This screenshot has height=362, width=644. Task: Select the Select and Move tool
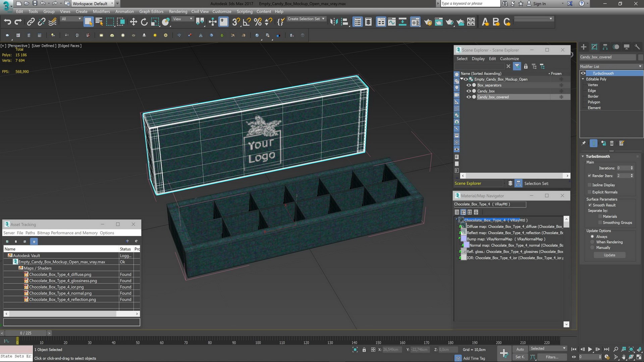(x=133, y=22)
